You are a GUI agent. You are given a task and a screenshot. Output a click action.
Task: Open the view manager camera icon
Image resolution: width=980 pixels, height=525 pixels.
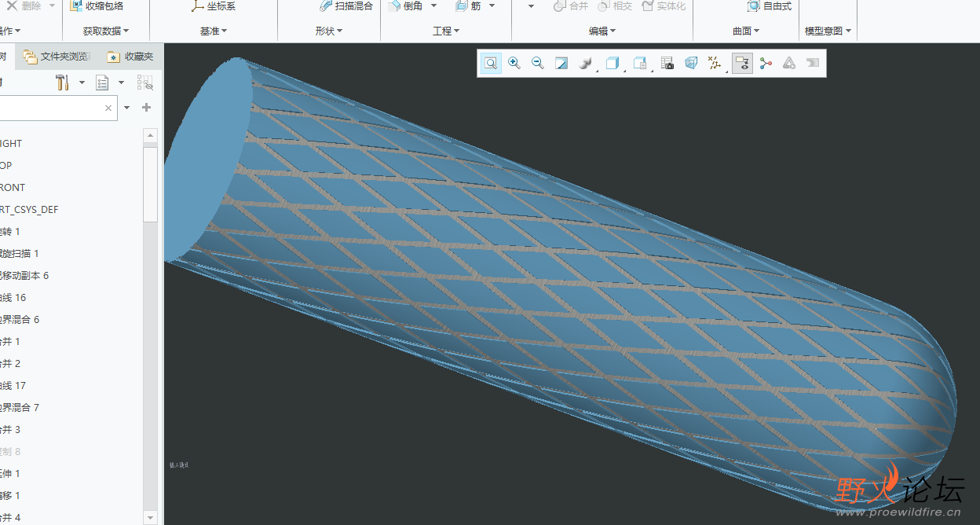[x=667, y=64]
